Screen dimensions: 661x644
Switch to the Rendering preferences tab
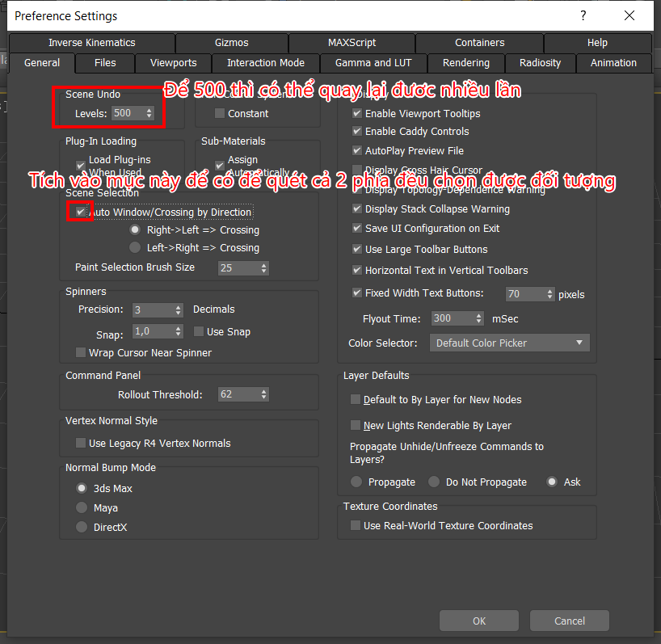[x=466, y=62]
